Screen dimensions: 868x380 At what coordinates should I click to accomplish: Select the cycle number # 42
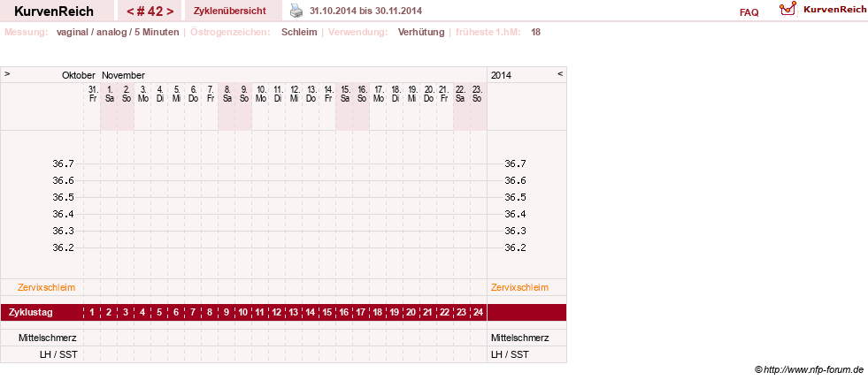click(150, 11)
